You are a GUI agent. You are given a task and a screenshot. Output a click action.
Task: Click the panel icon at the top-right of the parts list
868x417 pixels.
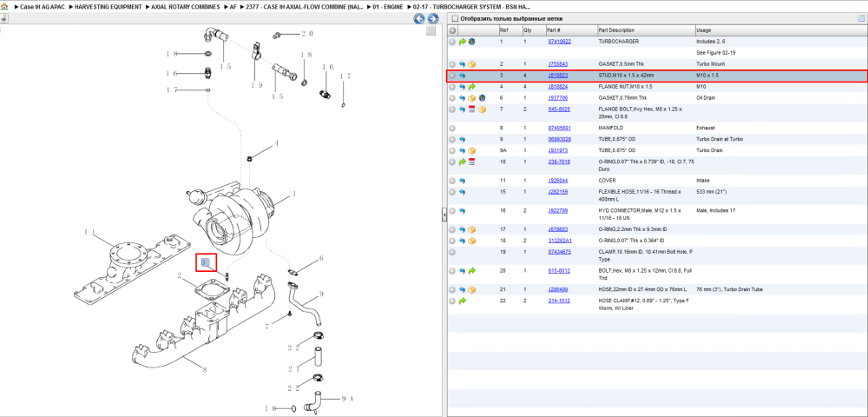(x=861, y=18)
